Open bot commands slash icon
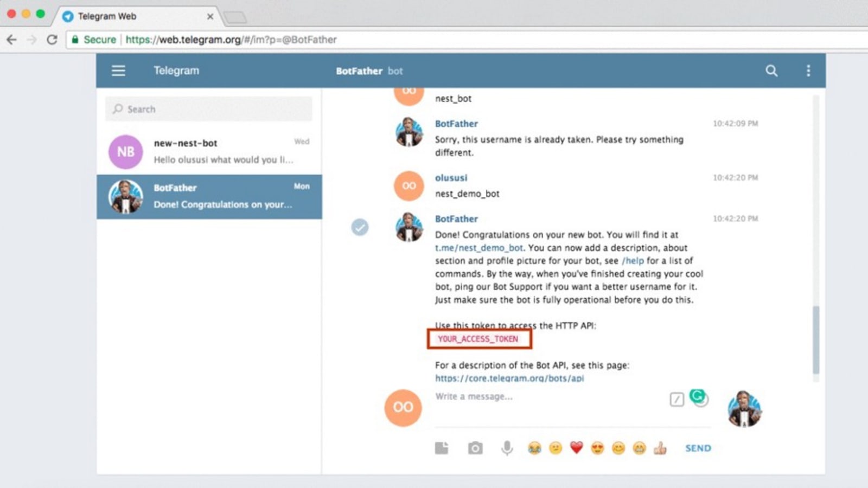The width and height of the screenshot is (868, 488). click(x=676, y=400)
